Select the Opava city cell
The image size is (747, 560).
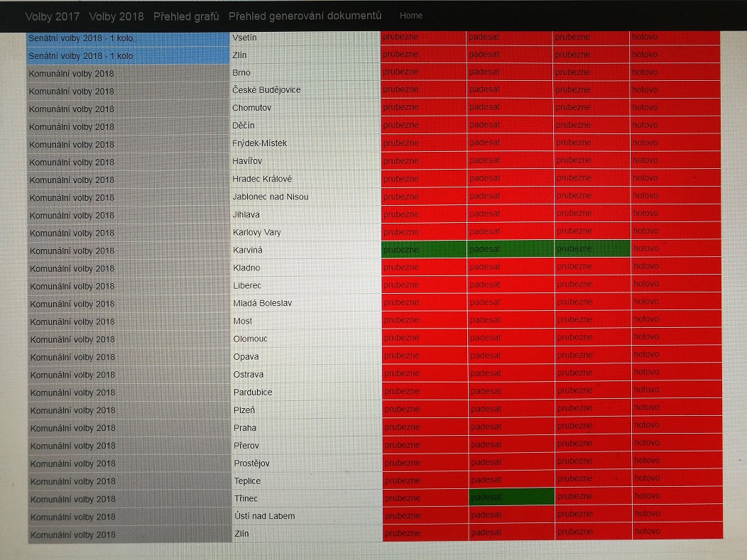click(x=306, y=357)
